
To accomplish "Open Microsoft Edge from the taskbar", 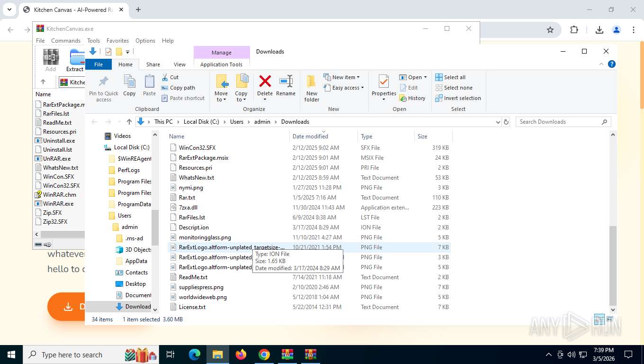I will (195, 355).
